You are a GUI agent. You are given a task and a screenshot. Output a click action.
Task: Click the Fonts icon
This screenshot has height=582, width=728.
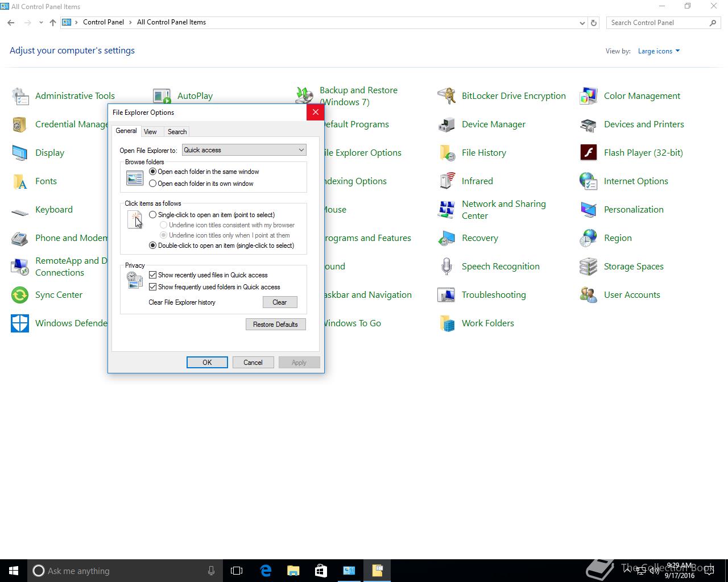(20, 181)
